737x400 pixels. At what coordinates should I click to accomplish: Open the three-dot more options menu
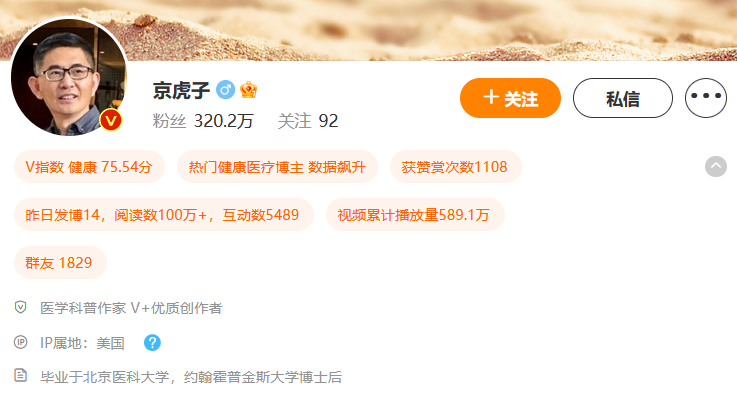click(706, 98)
